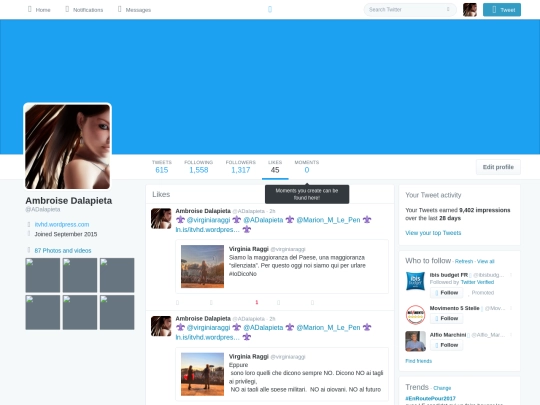Image resolution: width=540 pixels, height=405 pixels.
Task: Open the #EnRoutePour2017 trend
Action: pos(430,398)
